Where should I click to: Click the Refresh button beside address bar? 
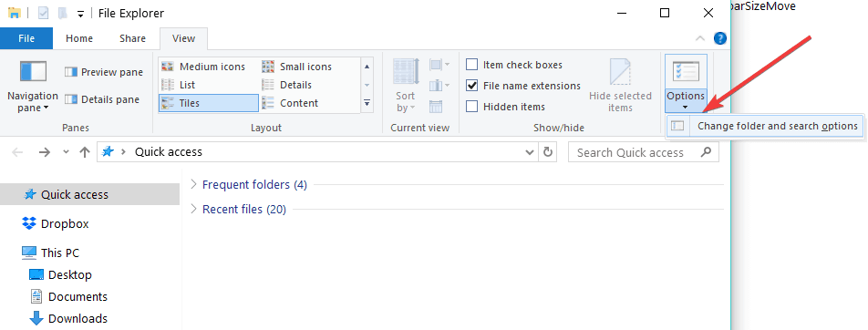[548, 152]
